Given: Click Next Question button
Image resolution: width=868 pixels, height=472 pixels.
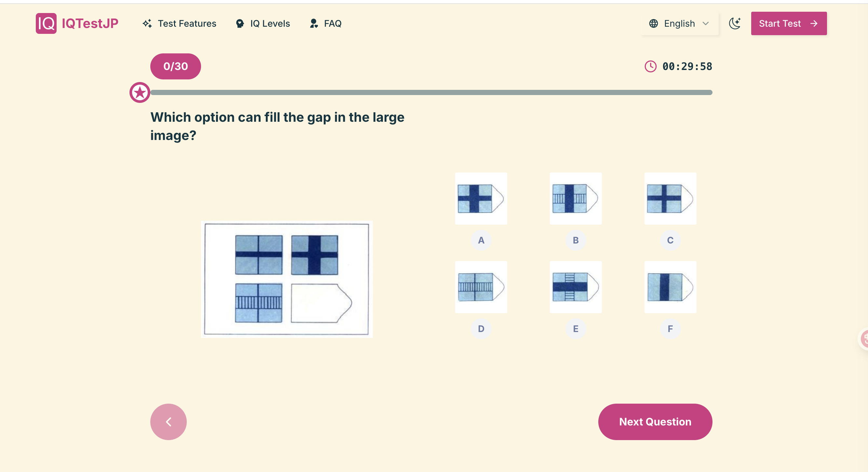Looking at the screenshot, I should coord(655,422).
